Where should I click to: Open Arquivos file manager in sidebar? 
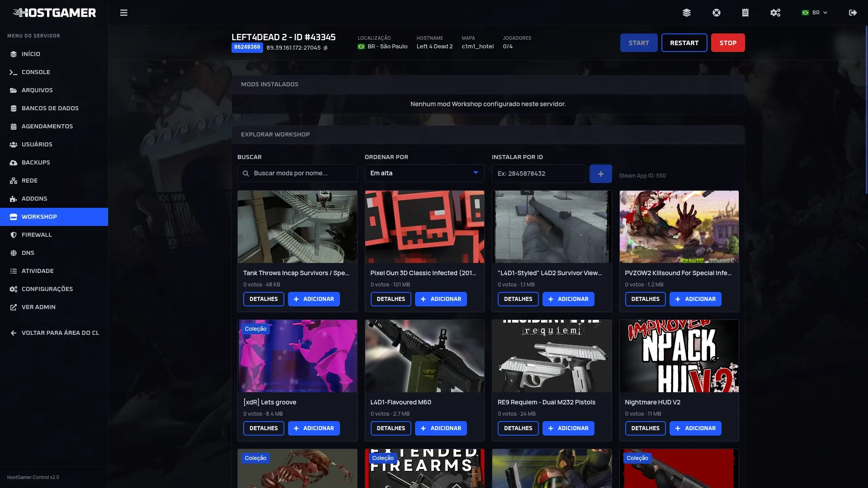point(54,90)
